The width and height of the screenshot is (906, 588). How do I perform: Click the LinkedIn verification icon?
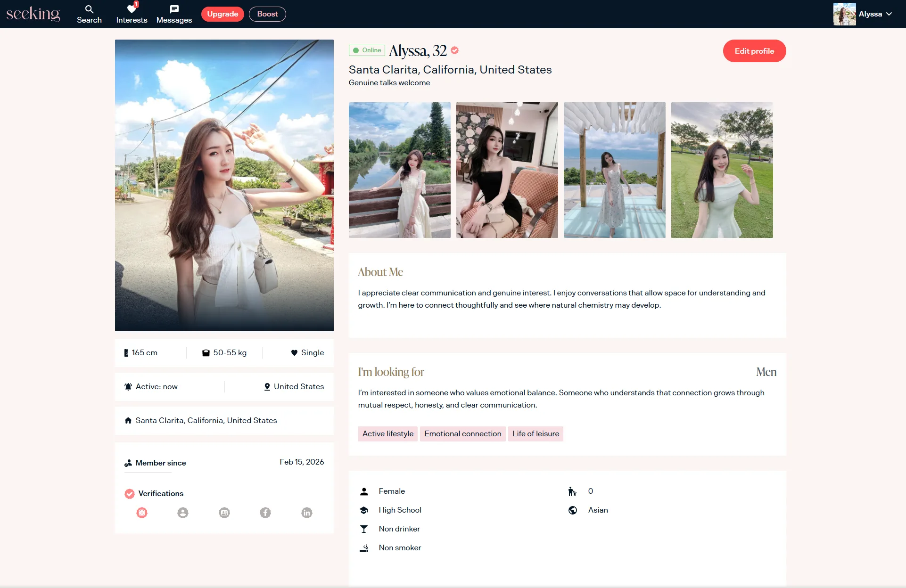point(307,513)
